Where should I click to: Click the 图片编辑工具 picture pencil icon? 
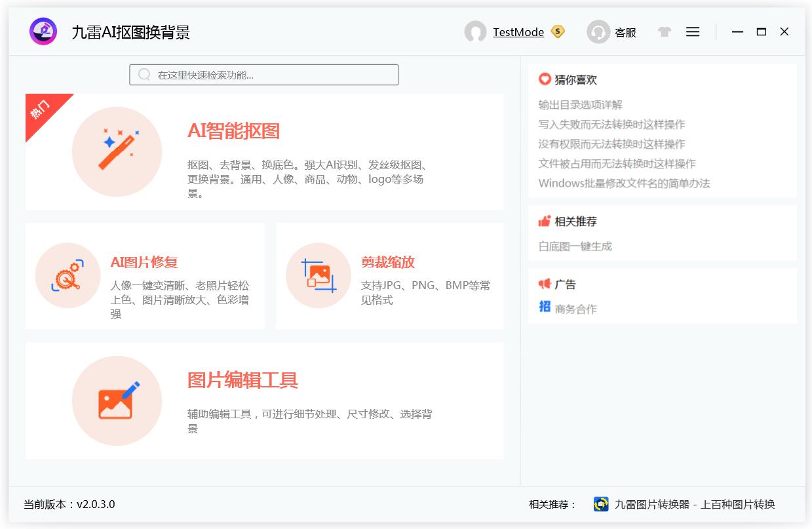point(117,401)
